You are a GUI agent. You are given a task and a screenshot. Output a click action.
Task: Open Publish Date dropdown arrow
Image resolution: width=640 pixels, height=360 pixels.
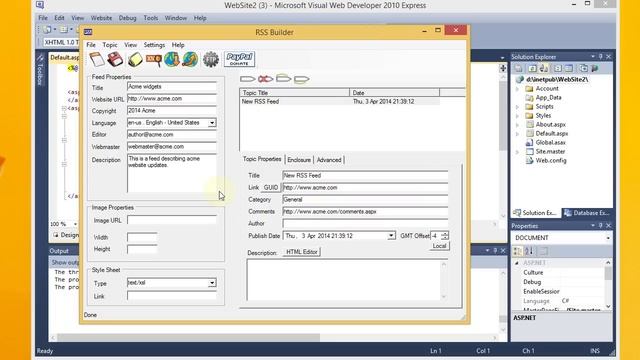coord(391,236)
